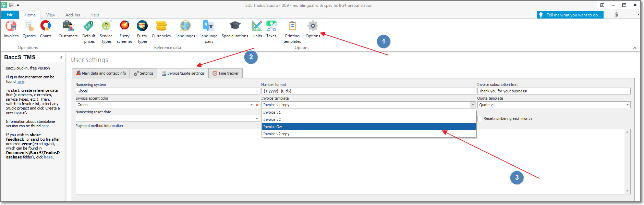644x205 pixels.
Task: Open the error log folder 'here' link
Action: (48, 157)
